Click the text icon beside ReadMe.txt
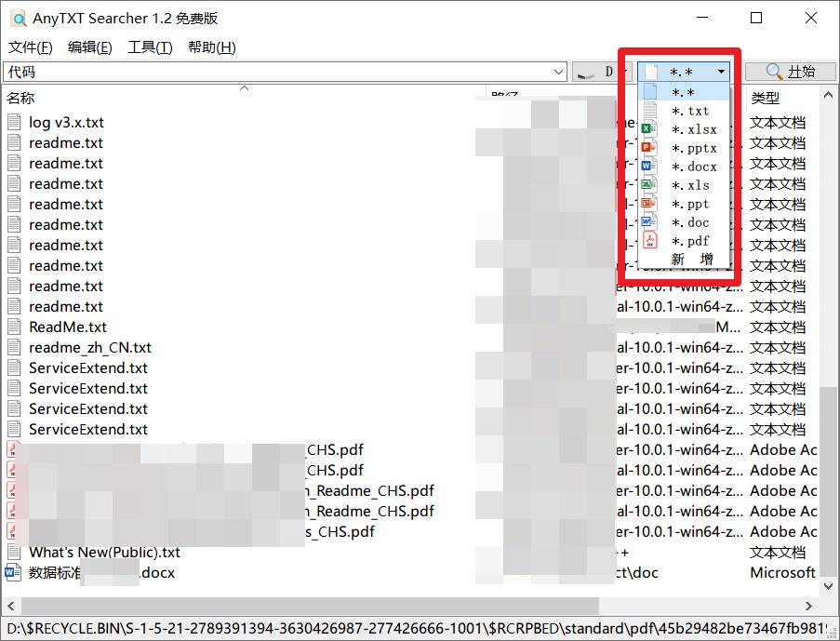This screenshot has width=840, height=641. (x=15, y=327)
